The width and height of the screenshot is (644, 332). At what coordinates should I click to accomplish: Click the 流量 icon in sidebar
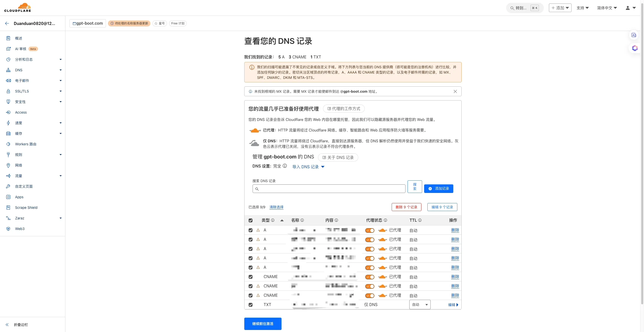pos(8,175)
